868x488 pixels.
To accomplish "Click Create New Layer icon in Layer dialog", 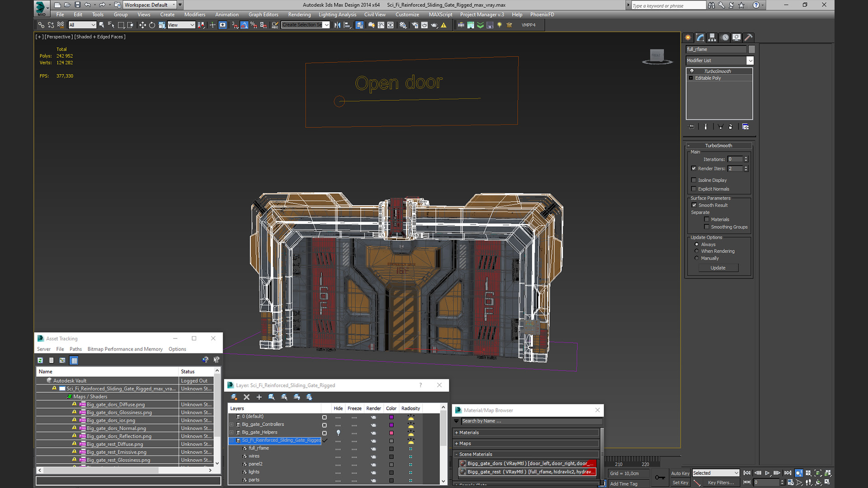I will tap(234, 397).
